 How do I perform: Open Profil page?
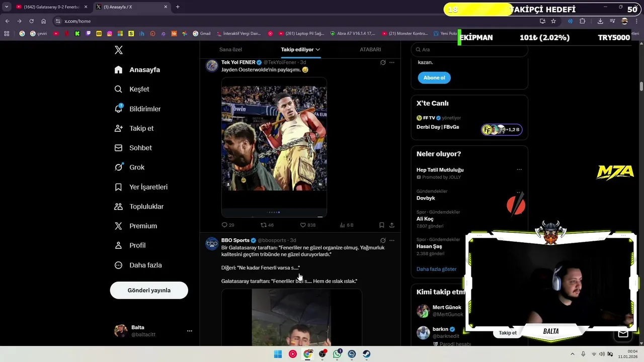pos(130,245)
